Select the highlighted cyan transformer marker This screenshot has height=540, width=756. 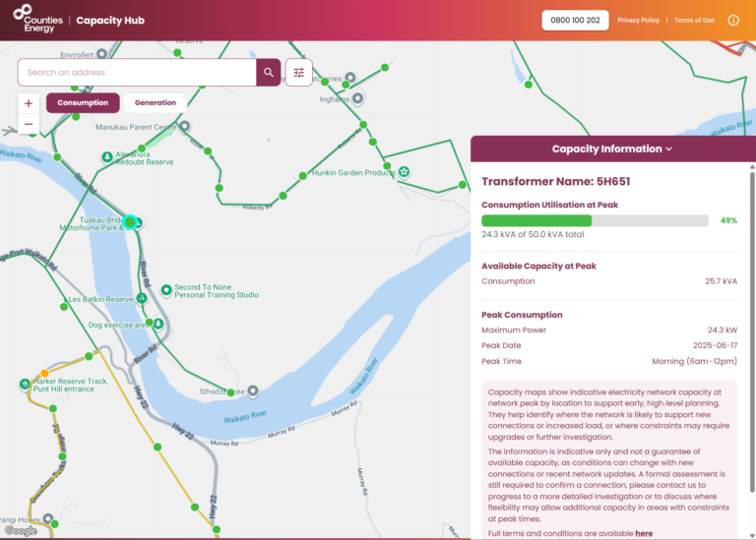click(x=130, y=222)
